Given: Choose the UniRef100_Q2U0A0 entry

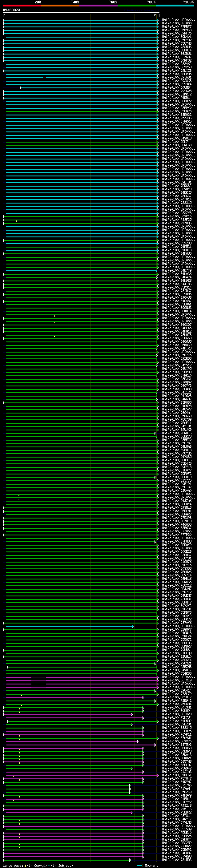Looking at the screenshot, I should [176, 491].
